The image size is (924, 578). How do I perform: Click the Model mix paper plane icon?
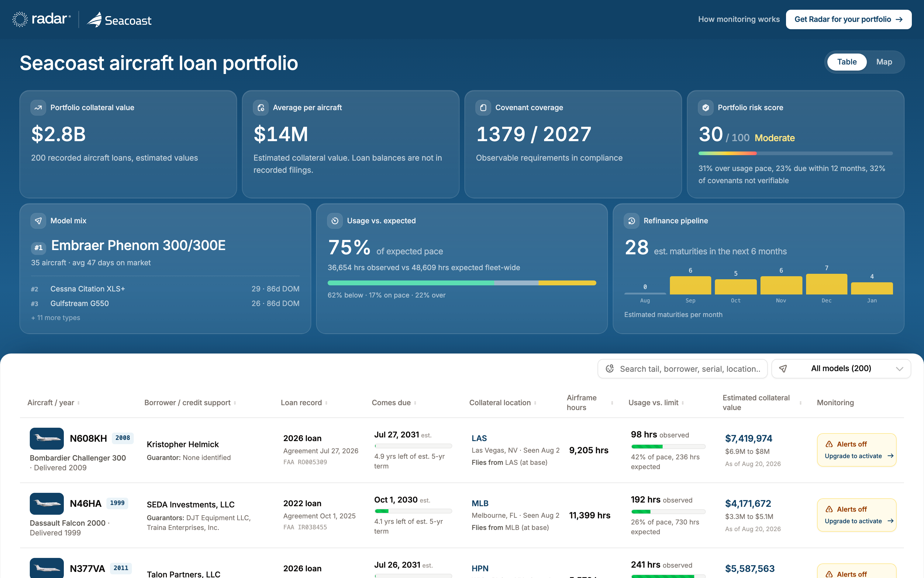click(38, 221)
